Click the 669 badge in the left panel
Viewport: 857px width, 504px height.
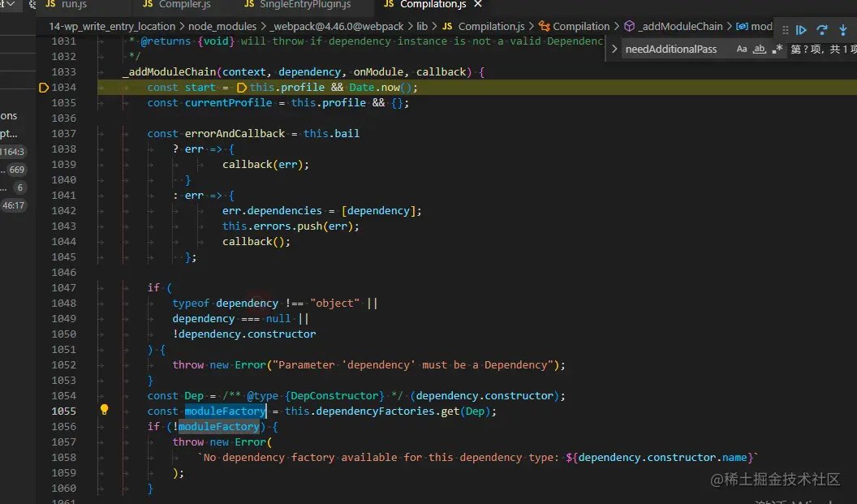[16, 170]
